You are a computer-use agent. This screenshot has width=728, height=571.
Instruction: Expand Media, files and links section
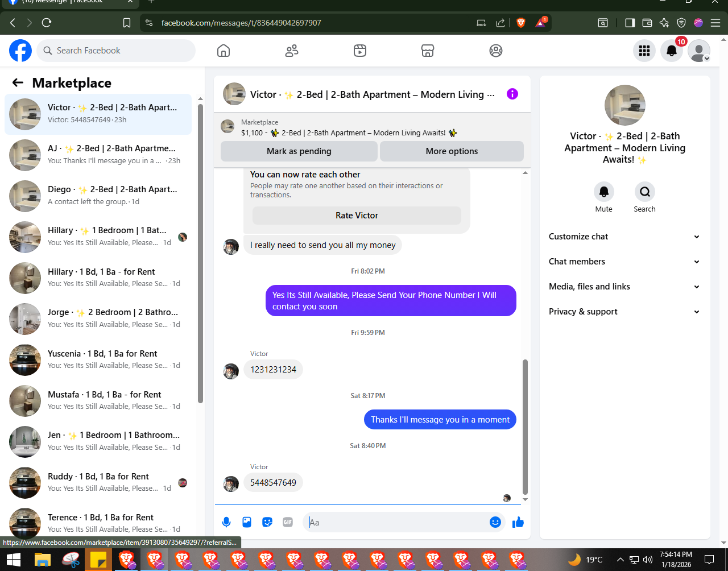pos(624,287)
